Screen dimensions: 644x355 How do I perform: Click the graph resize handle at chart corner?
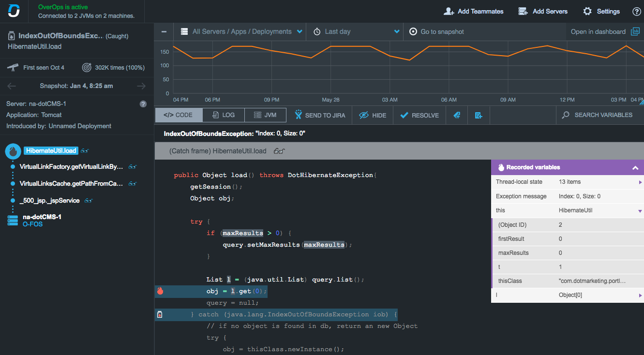tap(642, 102)
